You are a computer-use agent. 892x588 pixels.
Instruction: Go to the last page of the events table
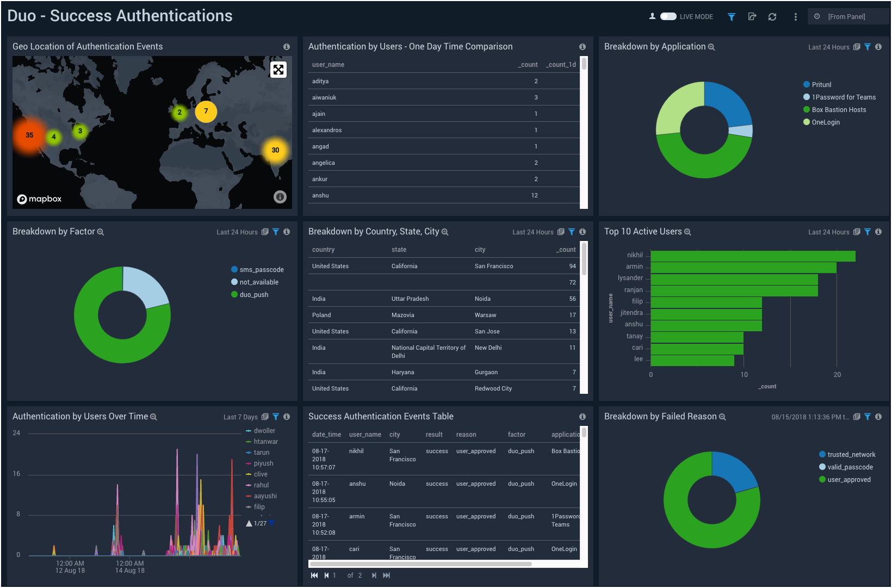tap(387, 575)
